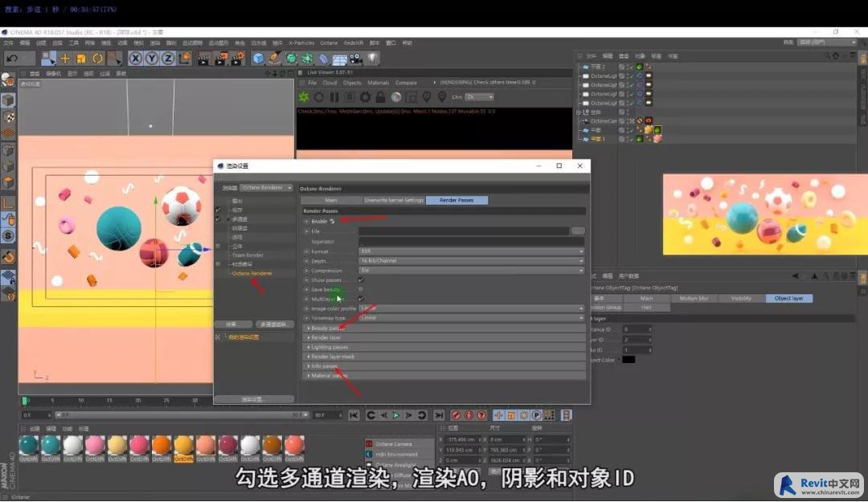Open the Octane menu in the menu bar

[x=329, y=43]
